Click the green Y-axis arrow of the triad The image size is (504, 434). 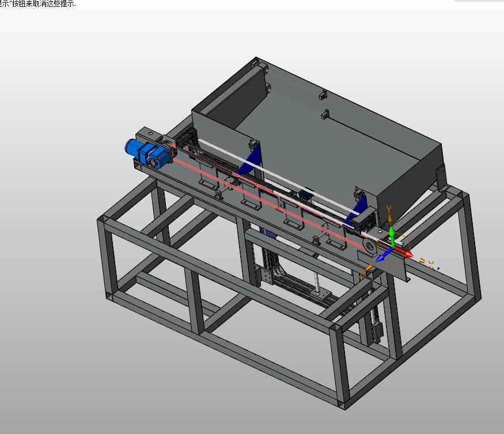coord(391,236)
